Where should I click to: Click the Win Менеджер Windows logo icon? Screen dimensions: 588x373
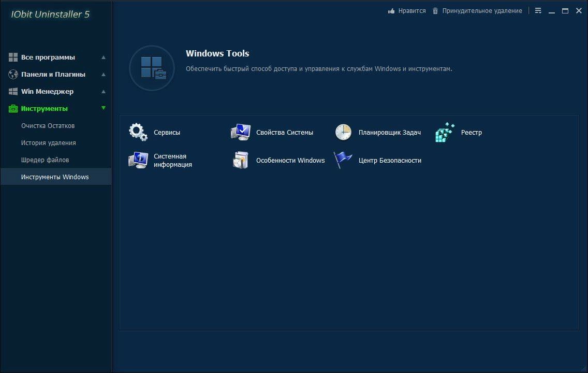pos(13,91)
